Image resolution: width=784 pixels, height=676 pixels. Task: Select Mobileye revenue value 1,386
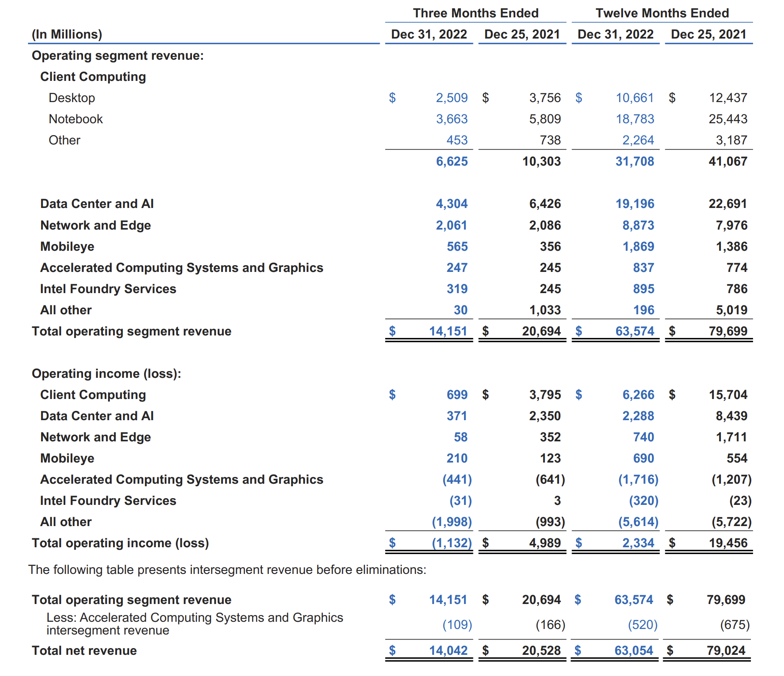(x=731, y=247)
